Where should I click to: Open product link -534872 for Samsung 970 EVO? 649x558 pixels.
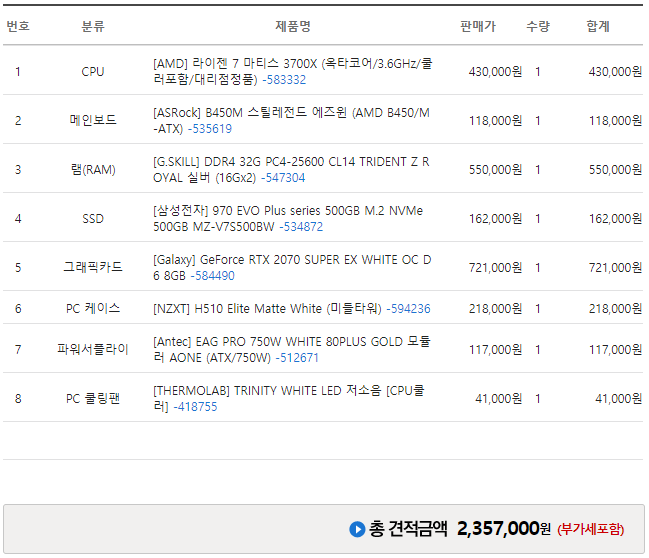coord(301,226)
